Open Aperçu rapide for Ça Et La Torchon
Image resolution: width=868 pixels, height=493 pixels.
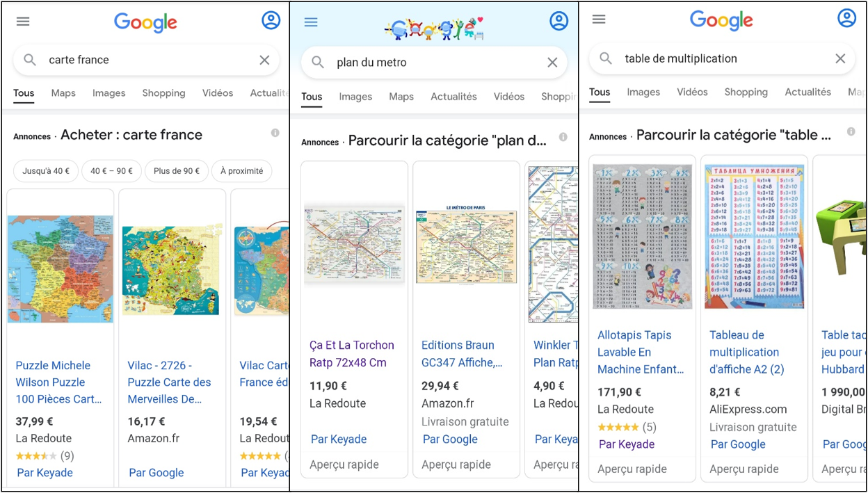(x=344, y=464)
